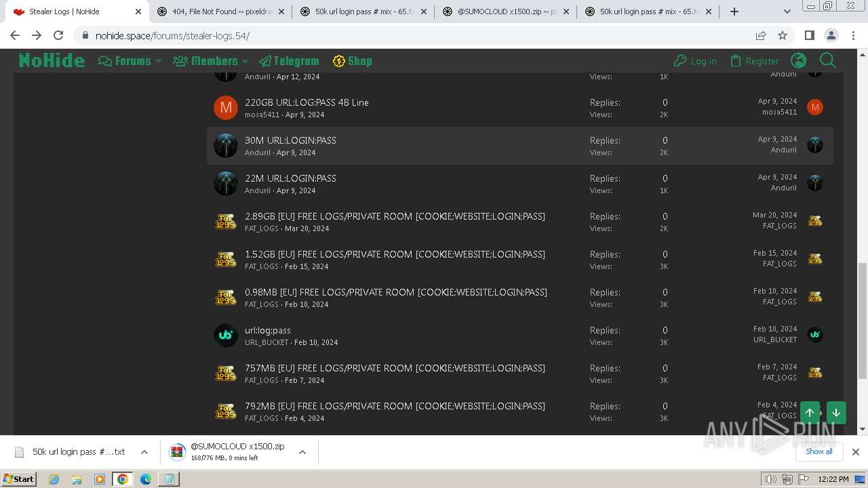Open options arrow for SUMOCLOUD zip download
This screenshot has height=488, width=868.
[302, 452]
